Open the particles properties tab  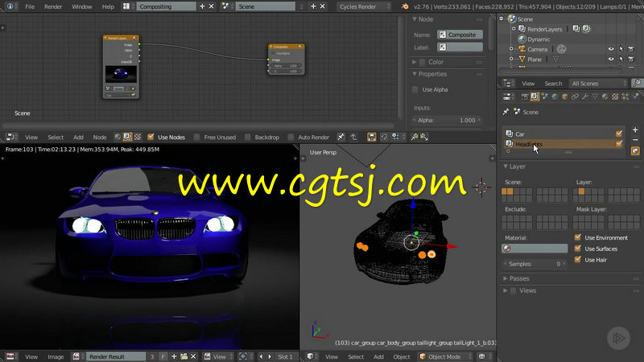(625, 97)
